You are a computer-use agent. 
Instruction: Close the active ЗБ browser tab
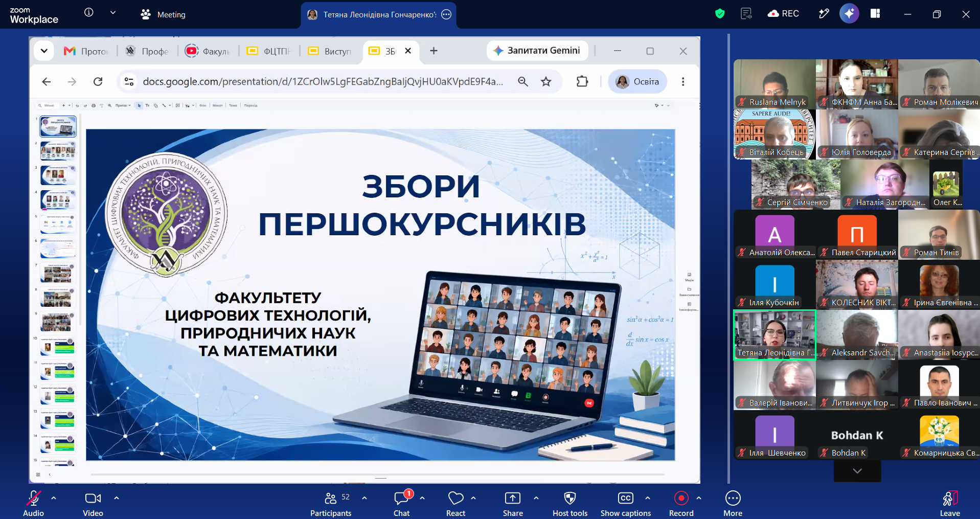tap(408, 51)
